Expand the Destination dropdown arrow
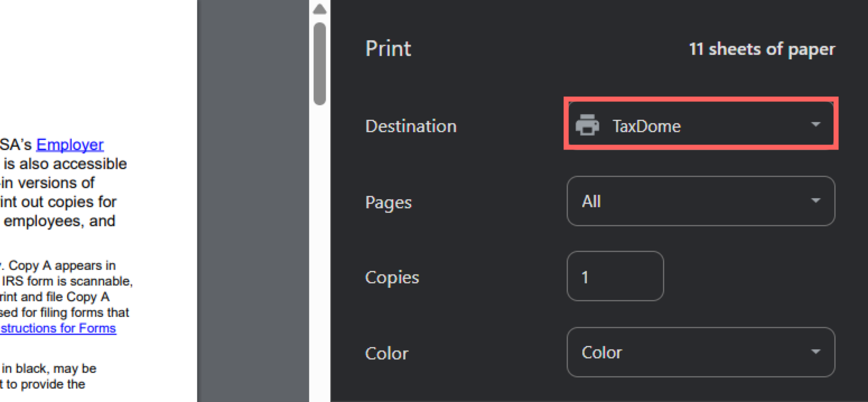 point(815,124)
